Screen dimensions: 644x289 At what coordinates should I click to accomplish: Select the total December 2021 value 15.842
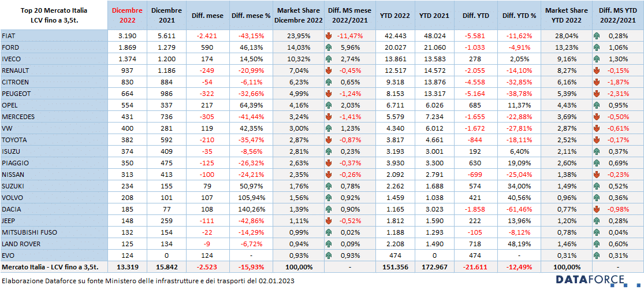tap(166, 267)
